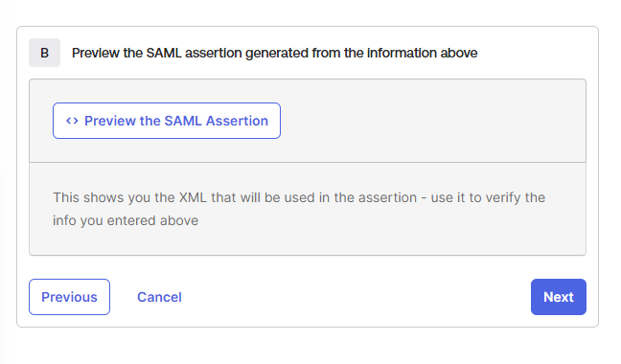
Task: Click 'This shows you the XML' description
Action: (x=299, y=209)
